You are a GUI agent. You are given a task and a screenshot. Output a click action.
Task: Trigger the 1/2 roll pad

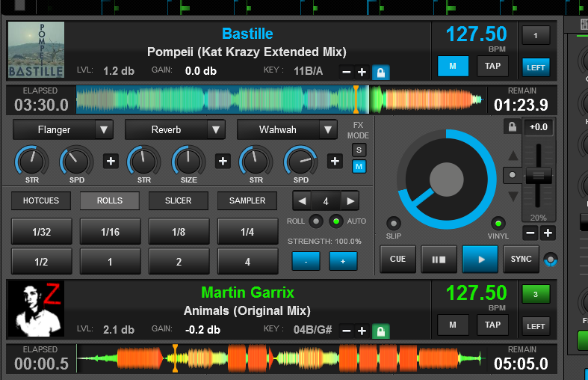click(x=41, y=262)
